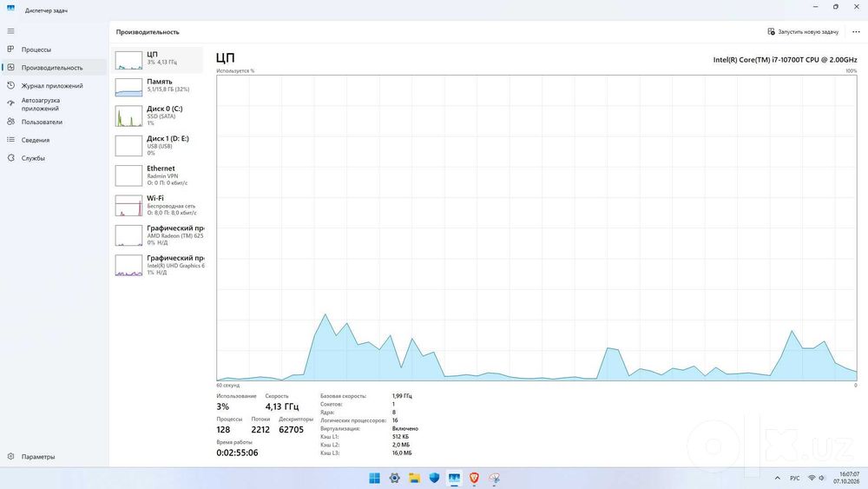Screen dimensions: 868x489
Task: Click the handles count 62705
Action: (x=291, y=430)
